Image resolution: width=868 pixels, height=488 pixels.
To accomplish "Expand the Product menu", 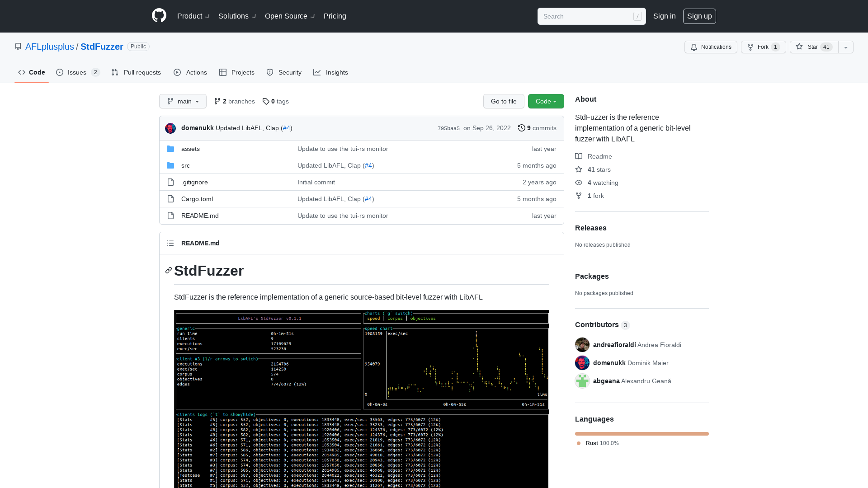I will tap(193, 16).
